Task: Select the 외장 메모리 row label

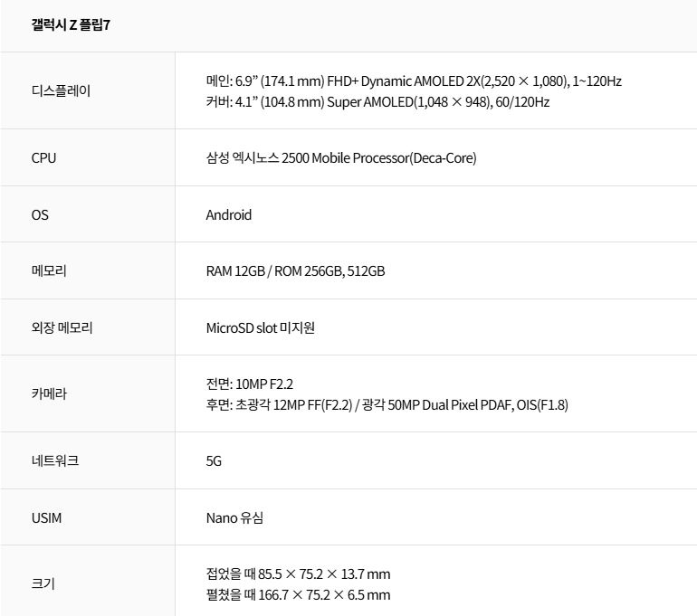Action: 62,327
